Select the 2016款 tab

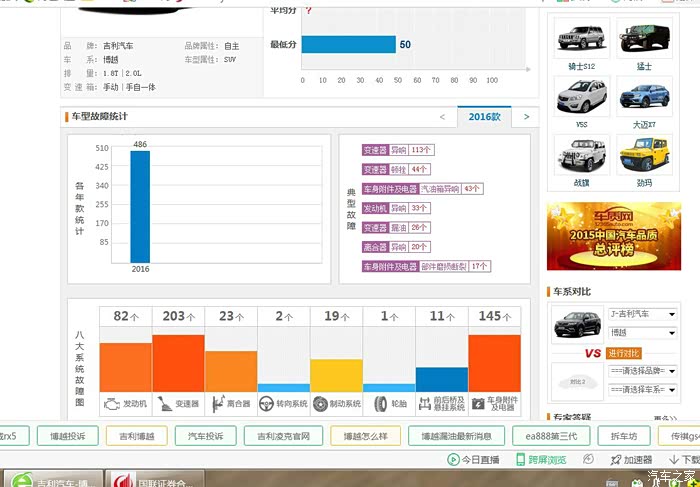(x=484, y=117)
